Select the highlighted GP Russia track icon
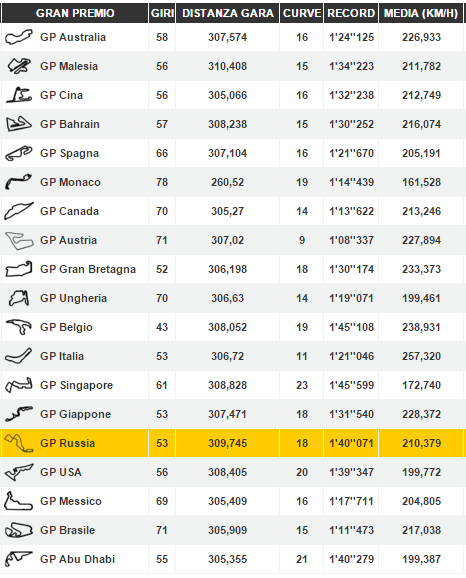466x578 pixels. (18, 443)
